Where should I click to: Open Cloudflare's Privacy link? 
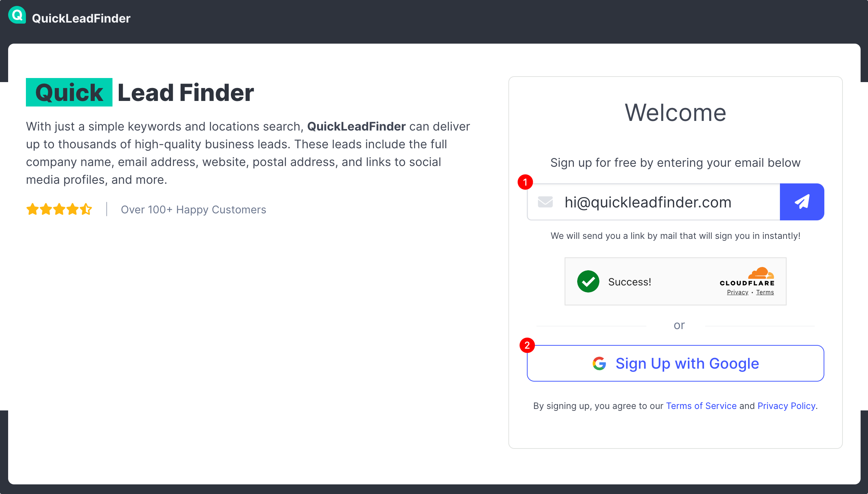pyautogui.click(x=737, y=292)
